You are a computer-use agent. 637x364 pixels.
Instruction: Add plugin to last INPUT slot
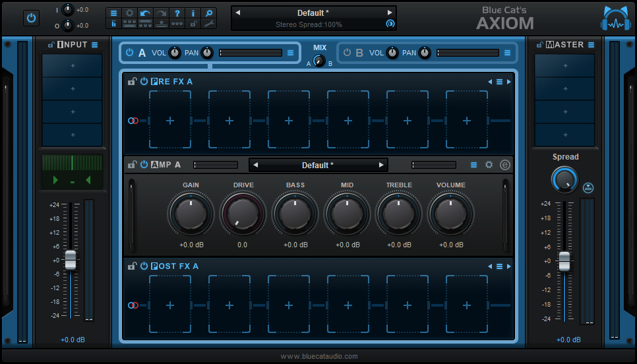[x=73, y=135]
